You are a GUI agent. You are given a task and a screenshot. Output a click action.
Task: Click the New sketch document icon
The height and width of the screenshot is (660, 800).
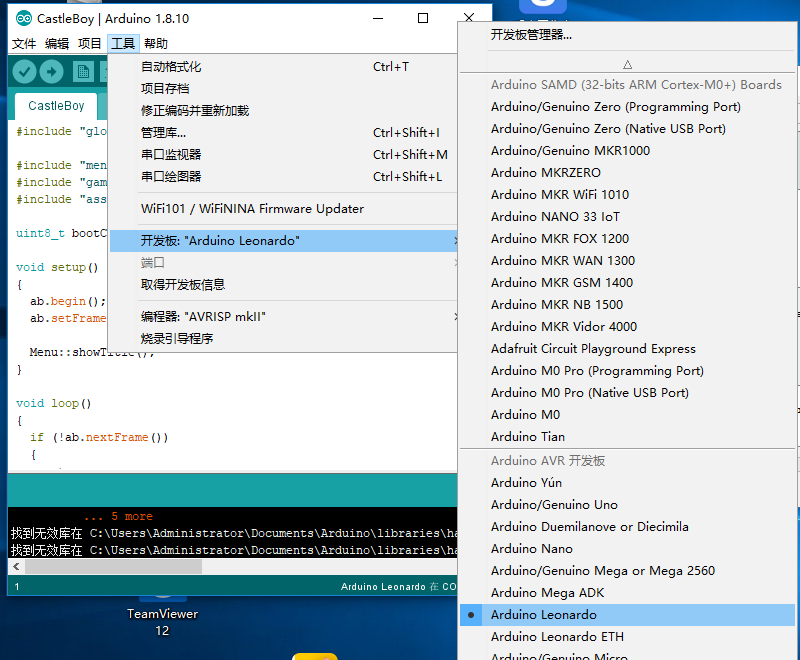pos(83,71)
